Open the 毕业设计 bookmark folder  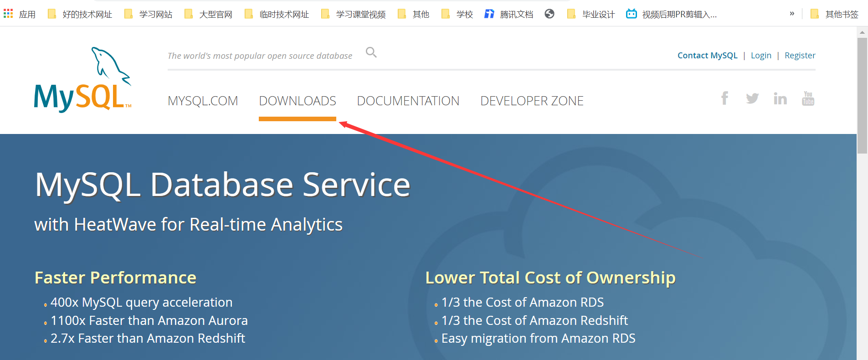pos(591,14)
